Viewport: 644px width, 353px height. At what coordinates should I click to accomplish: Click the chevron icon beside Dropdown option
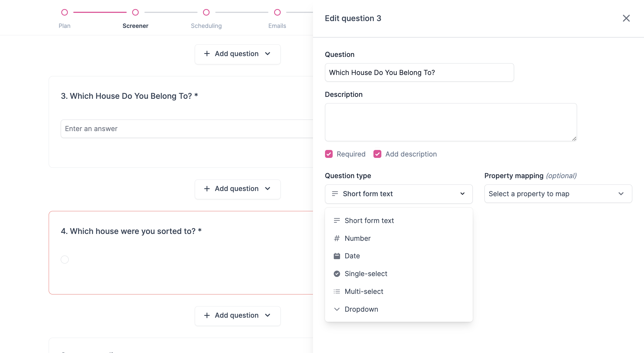point(337,309)
